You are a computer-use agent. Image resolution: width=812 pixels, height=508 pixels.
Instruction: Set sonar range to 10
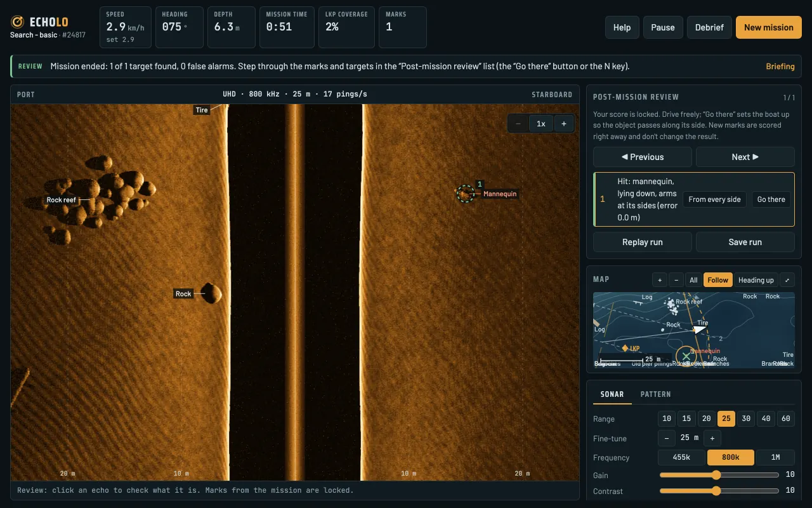click(x=667, y=418)
